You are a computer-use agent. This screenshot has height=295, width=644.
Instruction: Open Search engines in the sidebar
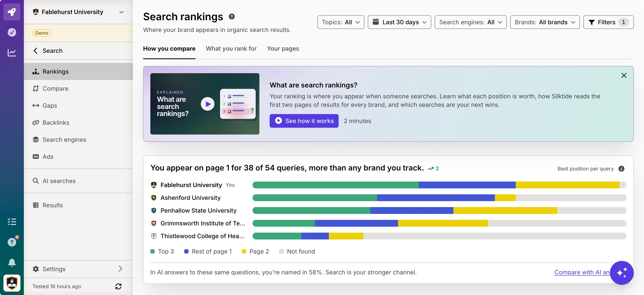click(78, 139)
